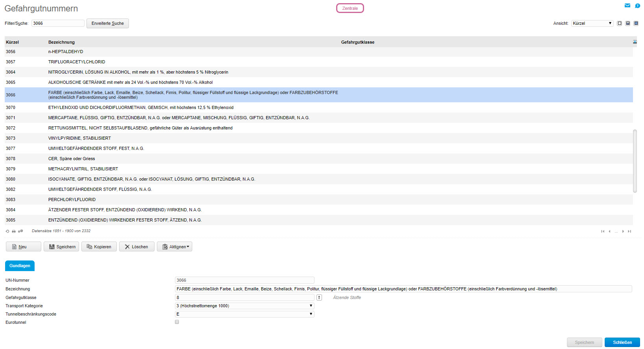Jump to the first page of records

tap(603, 231)
